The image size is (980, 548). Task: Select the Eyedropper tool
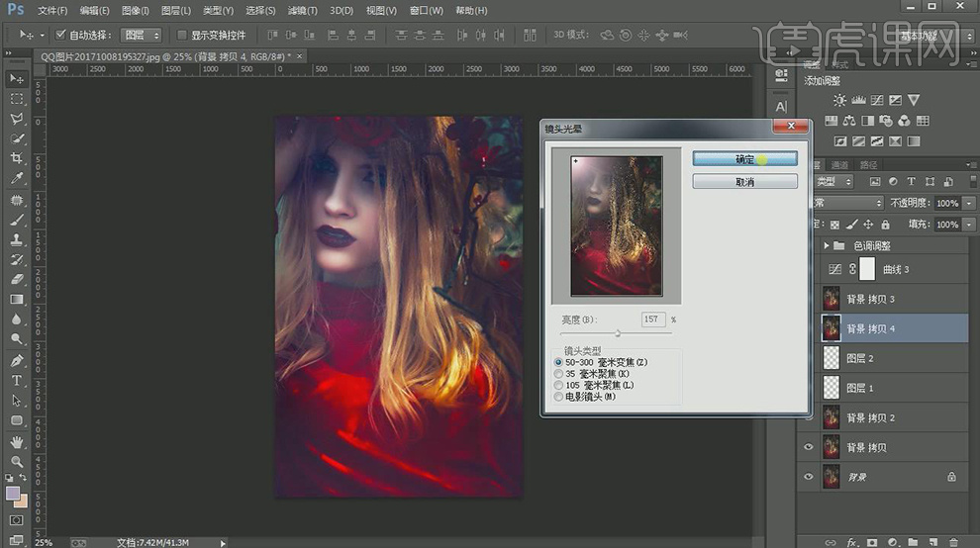(x=17, y=179)
